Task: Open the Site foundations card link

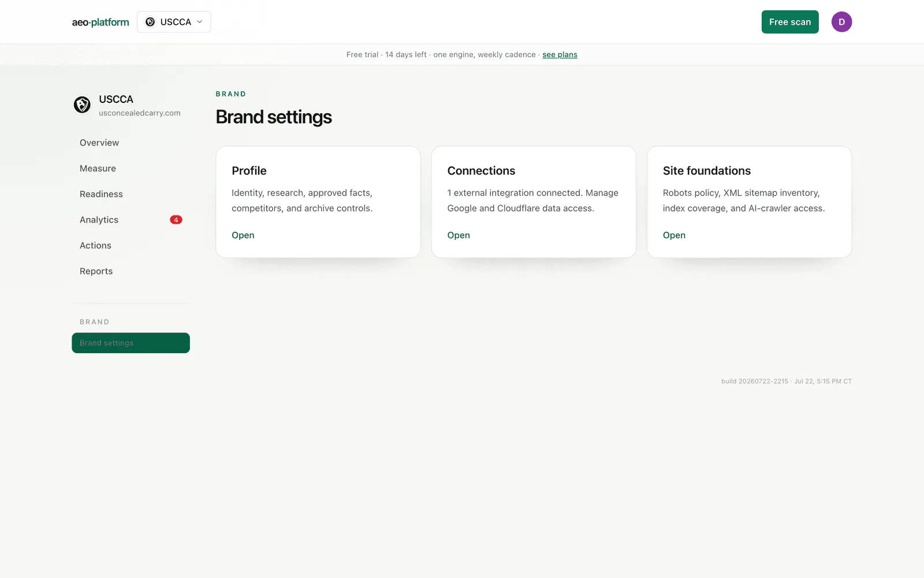Action: [x=674, y=235]
